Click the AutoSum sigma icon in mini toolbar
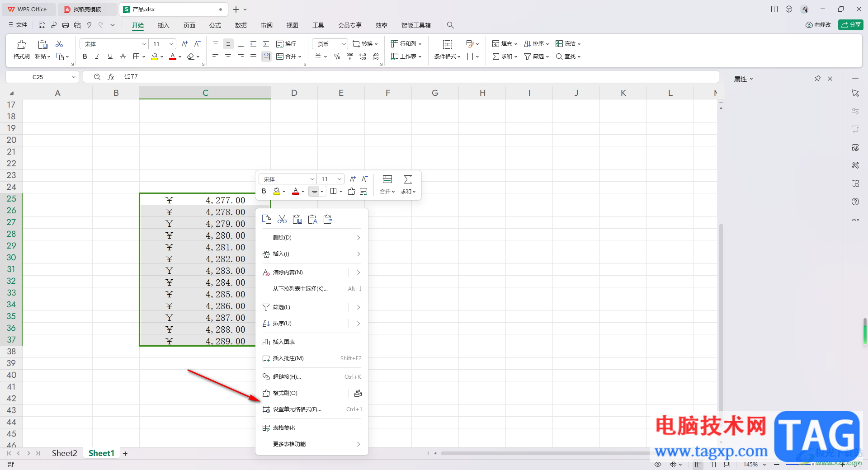Screen dimensions: 868x470 click(408, 179)
